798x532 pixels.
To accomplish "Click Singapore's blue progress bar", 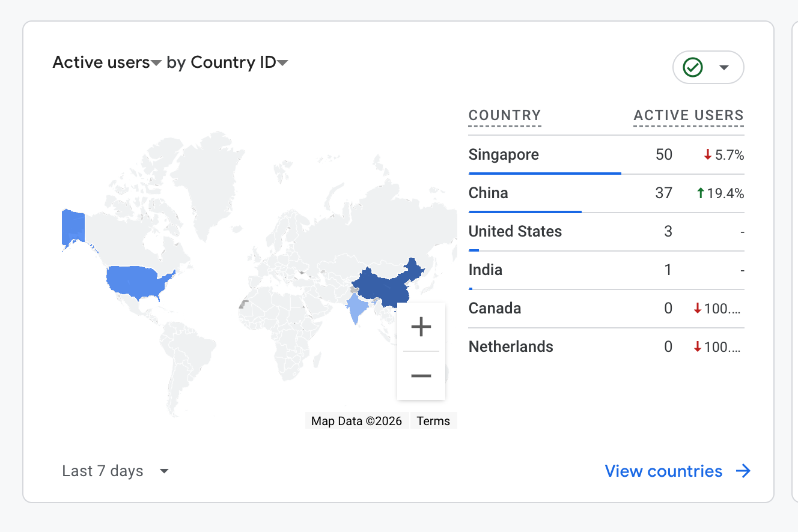I will pos(544,174).
